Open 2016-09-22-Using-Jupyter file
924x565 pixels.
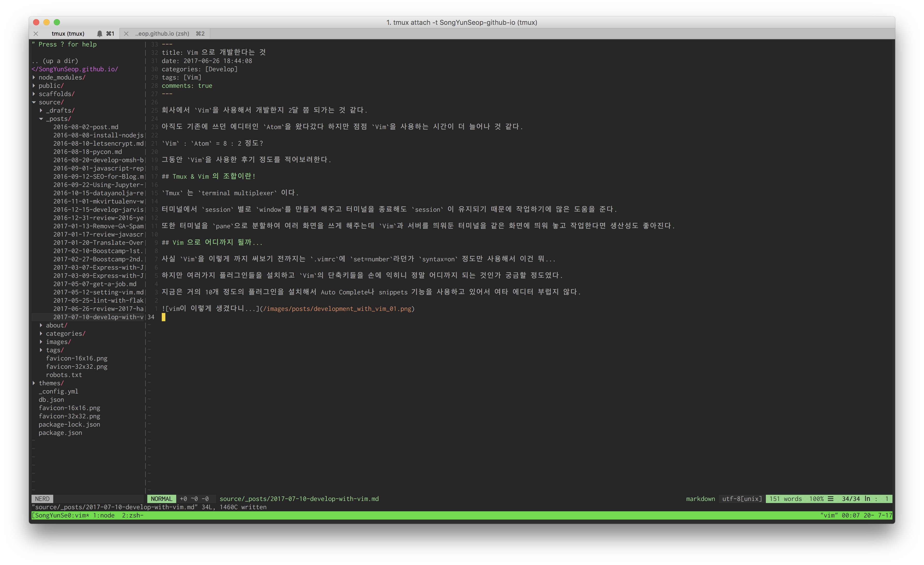click(98, 185)
